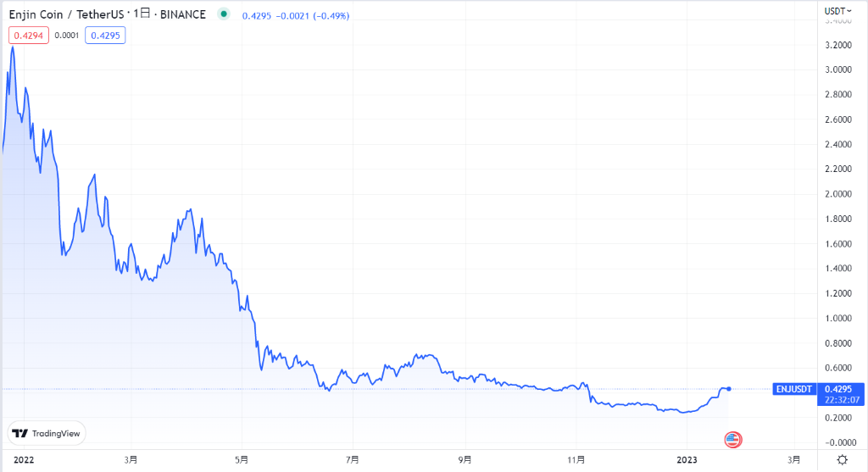Image resolution: width=868 pixels, height=472 pixels.
Task: Click the 0.6000 price axis label
Action: pos(838,368)
